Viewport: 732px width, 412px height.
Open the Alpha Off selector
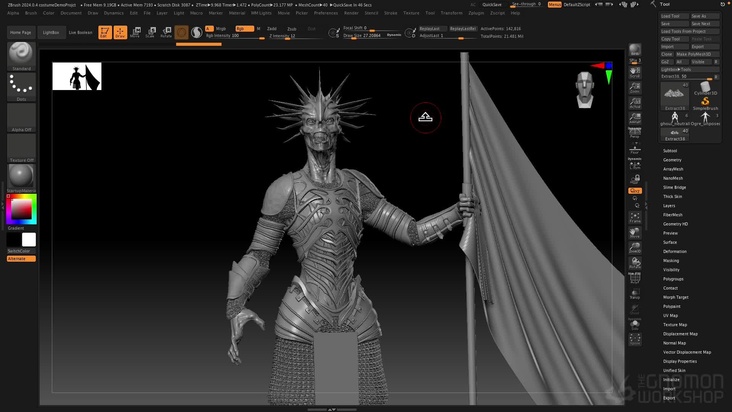pos(21,118)
